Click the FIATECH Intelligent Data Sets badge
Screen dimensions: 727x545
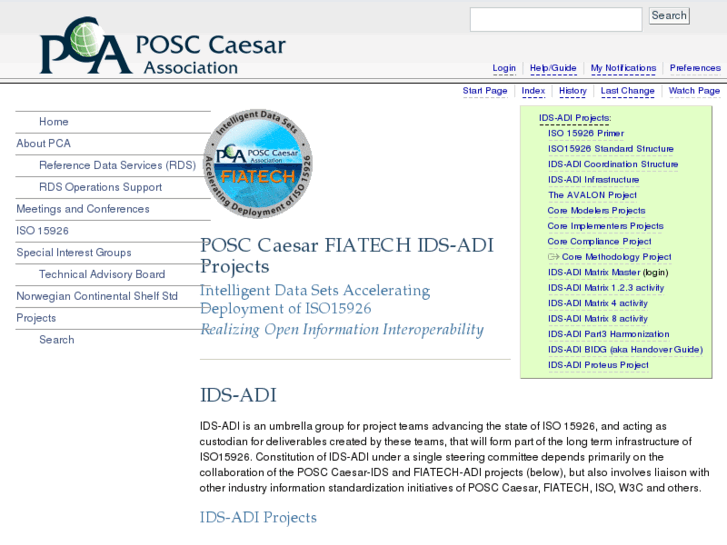pyautogui.click(x=258, y=164)
